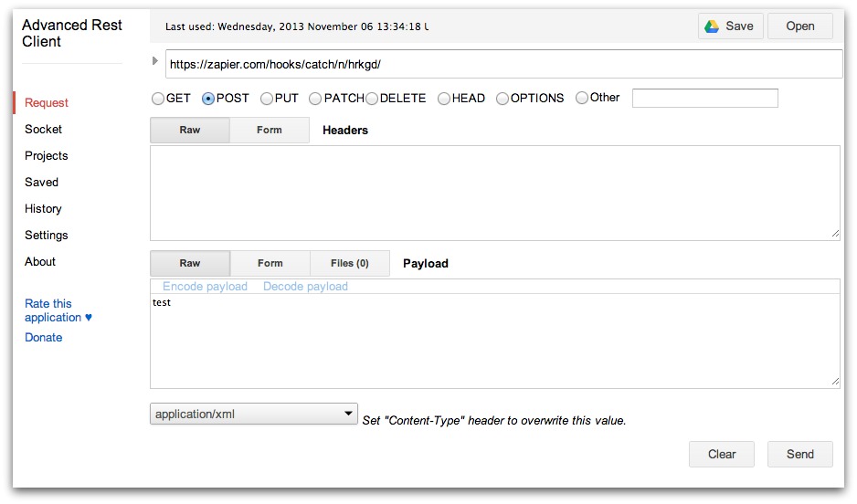Select the POST method radio button
This screenshot has height=504, width=857.
[208, 99]
